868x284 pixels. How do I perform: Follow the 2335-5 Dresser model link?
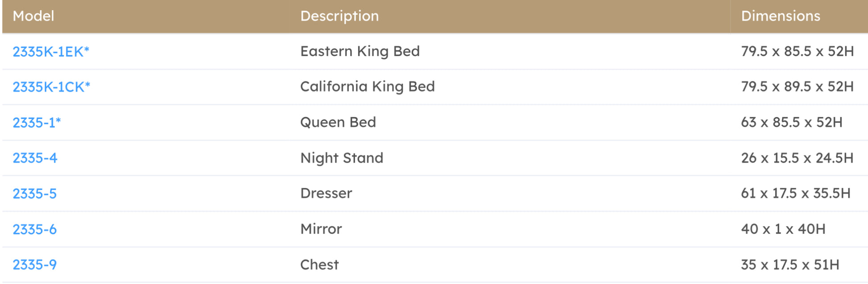point(34,194)
